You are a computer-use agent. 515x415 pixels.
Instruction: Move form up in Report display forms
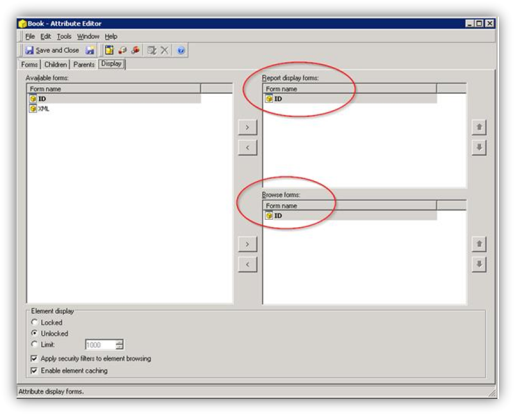(x=479, y=127)
